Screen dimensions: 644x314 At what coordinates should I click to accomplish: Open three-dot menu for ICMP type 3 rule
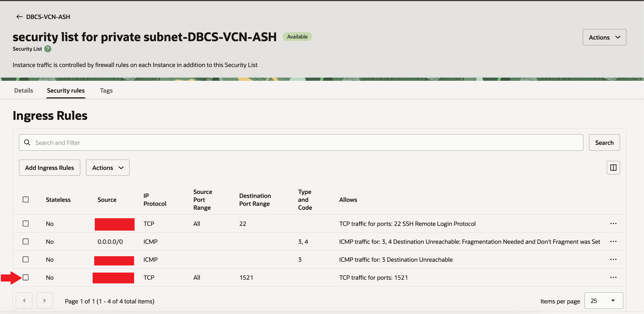[613, 259]
